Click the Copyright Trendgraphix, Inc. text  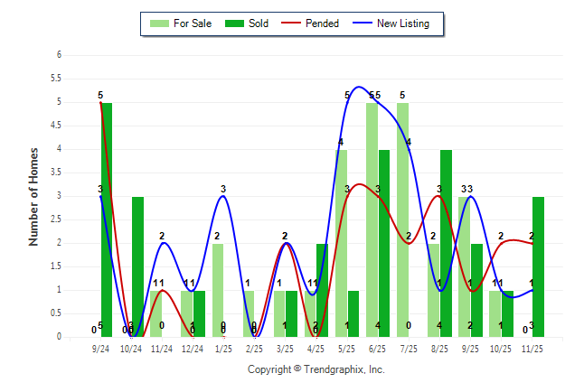point(316,369)
